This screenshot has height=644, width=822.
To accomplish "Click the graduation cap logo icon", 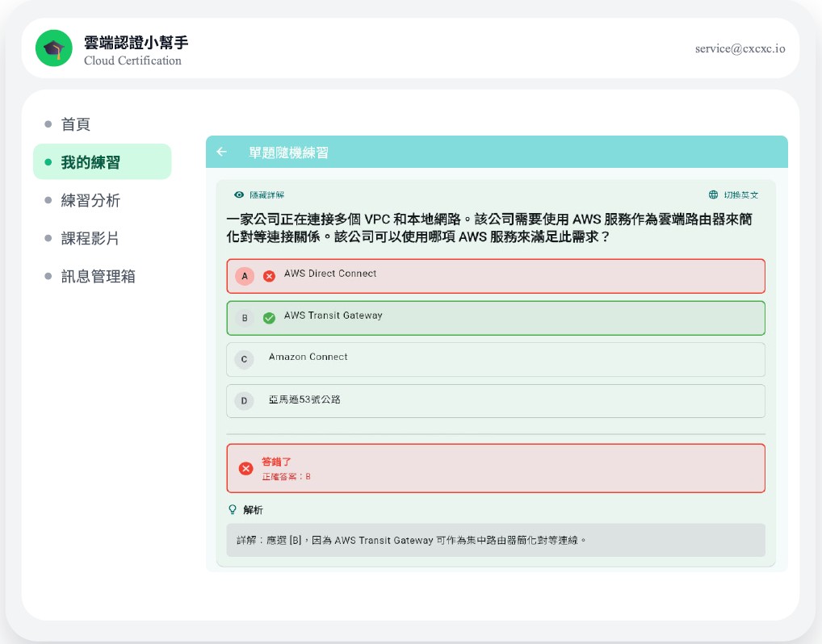I will pos(54,48).
